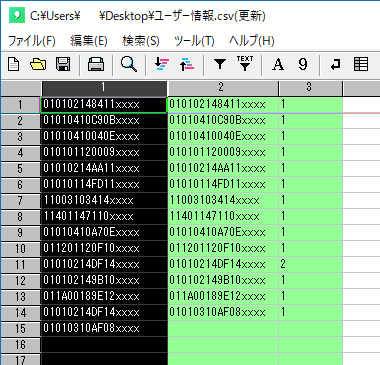Click the value 1 in row 14 column 3
The height and width of the screenshot is (365, 380).
coord(310,313)
